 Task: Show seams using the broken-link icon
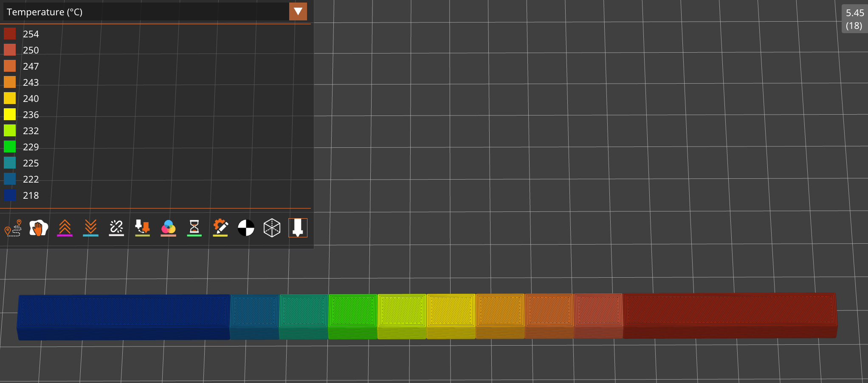point(116,228)
